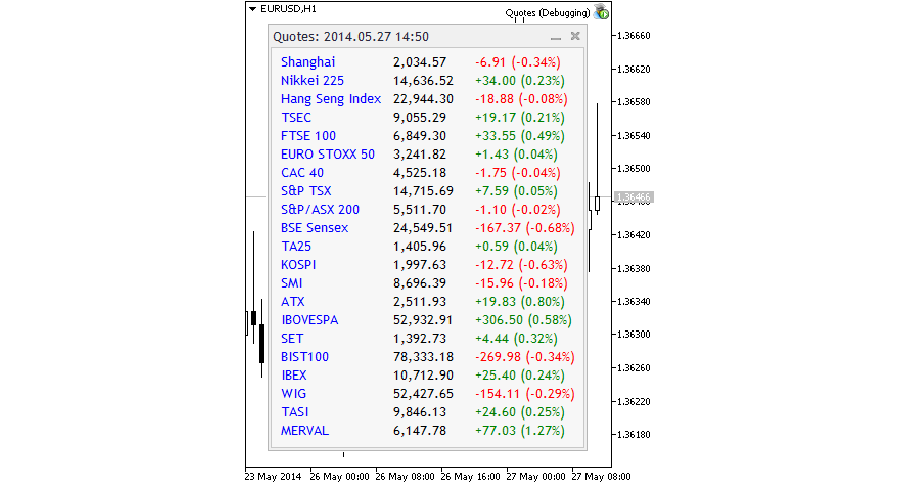Select the FTSE value 6,849.30
The height and width of the screenshot is (485, 920).
click(x=420, y=136)
